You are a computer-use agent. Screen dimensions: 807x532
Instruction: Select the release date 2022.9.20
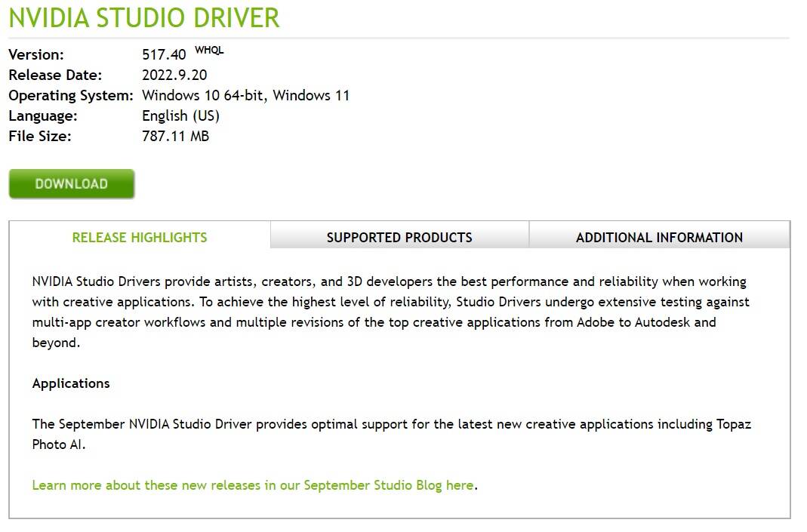pos(174,75)
